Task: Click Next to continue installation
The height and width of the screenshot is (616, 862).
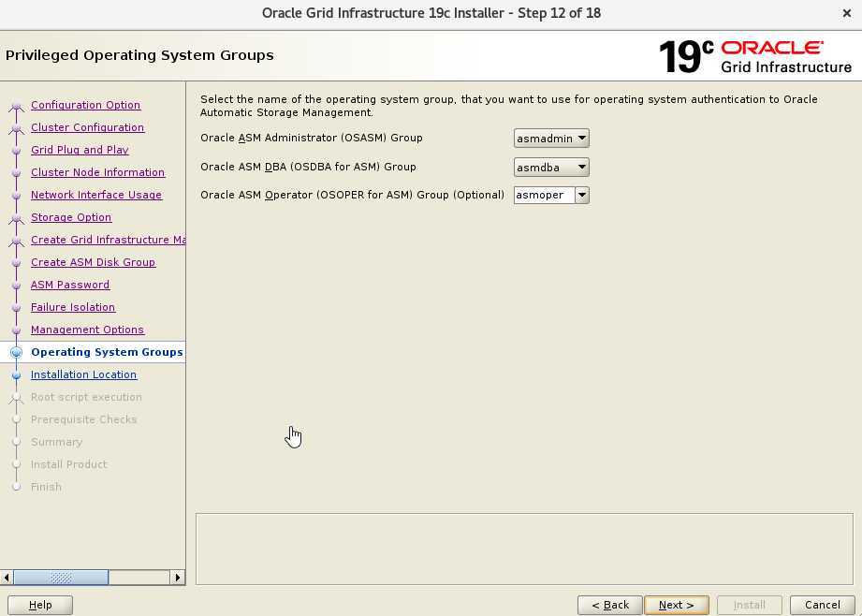Action: point(676,605)
